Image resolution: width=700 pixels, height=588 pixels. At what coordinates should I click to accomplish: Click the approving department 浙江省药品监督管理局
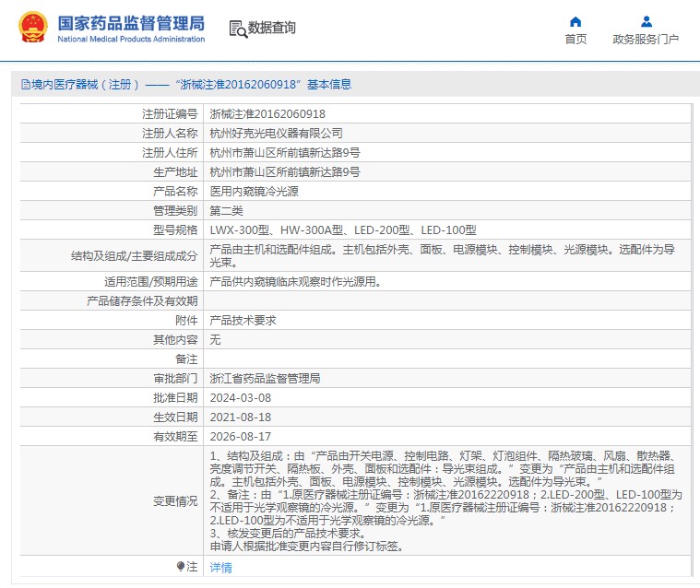point(265,378)
